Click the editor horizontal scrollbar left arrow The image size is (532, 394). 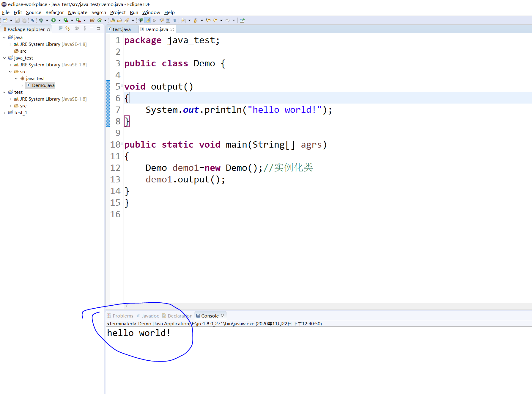click(127, 306)
